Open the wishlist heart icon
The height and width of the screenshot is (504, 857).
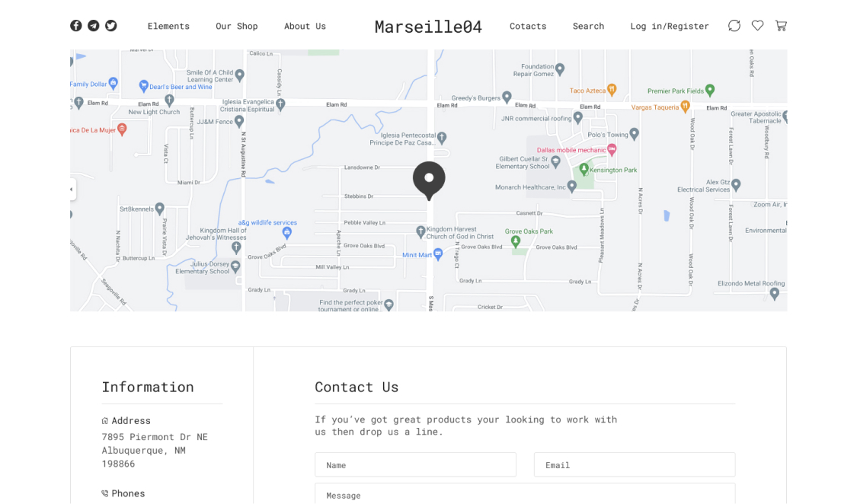757,26
